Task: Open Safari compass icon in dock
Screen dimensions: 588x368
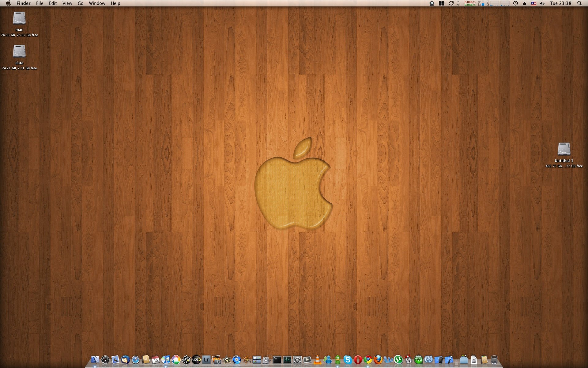Action: 135,359
